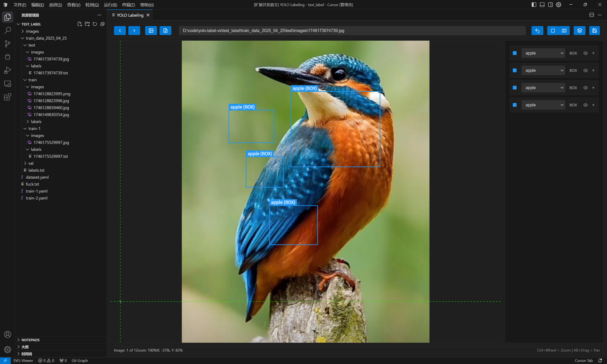Viewport: 607px width, 364px height.
Task: Save labels with the floppy disk icon
Action: pos(594,30)
